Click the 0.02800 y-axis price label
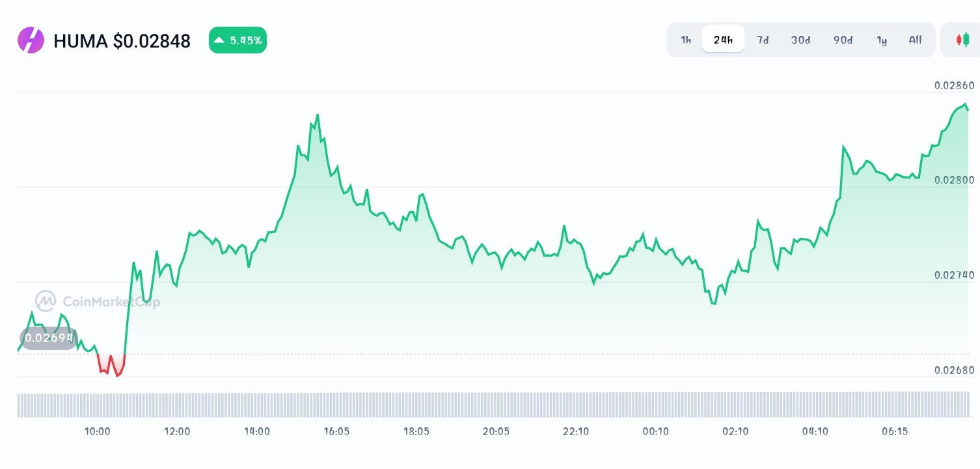This screenshot has height=469, width=980. tap(955, 180)
